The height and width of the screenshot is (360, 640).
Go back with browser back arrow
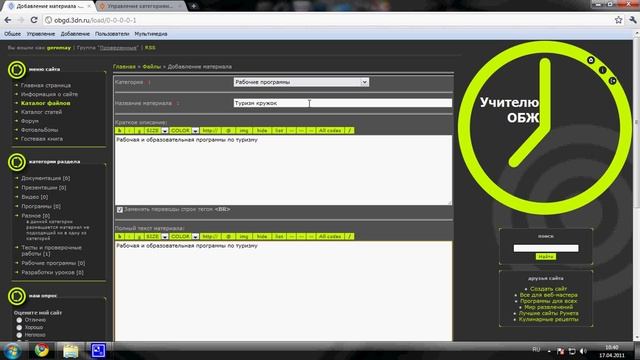click(8, 20)
